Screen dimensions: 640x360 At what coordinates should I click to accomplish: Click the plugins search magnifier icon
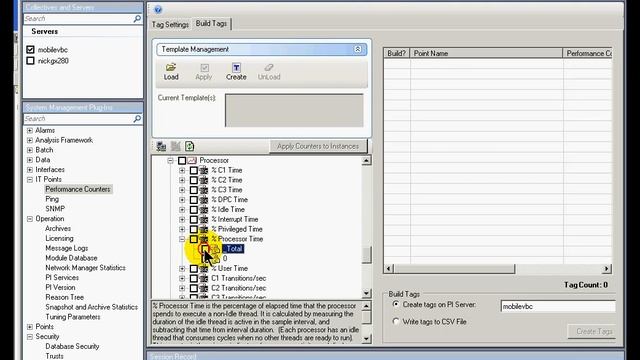click(x=137, y=119)
